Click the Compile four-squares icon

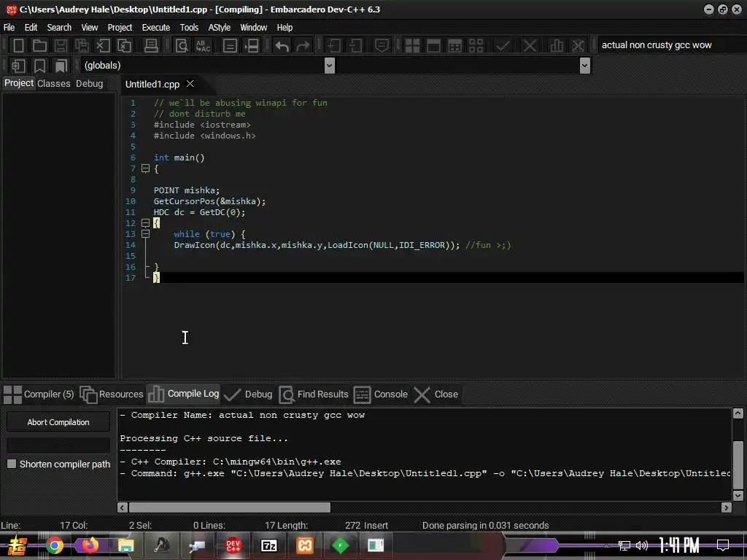click(x=412, y=46)
